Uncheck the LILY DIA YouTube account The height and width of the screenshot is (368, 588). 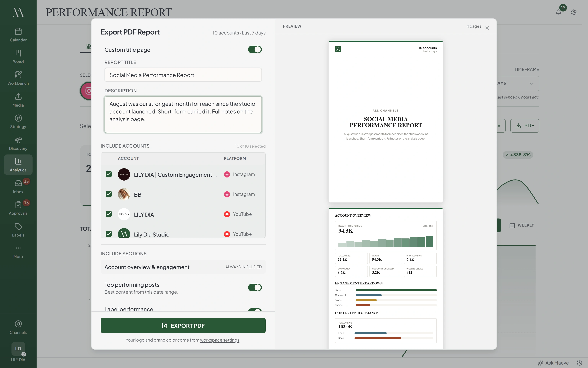click(x=109, y=214)
